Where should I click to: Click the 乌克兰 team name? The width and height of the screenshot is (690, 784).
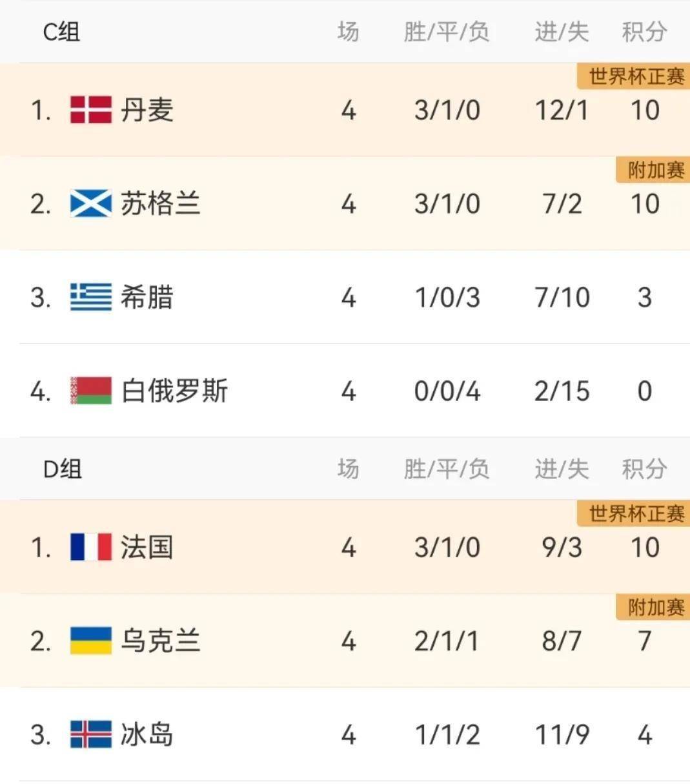tap(160, 641)
